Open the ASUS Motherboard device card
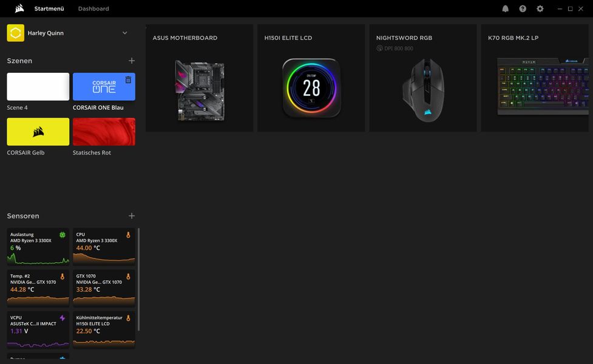 pyautogui.click(x=199, y=78)
